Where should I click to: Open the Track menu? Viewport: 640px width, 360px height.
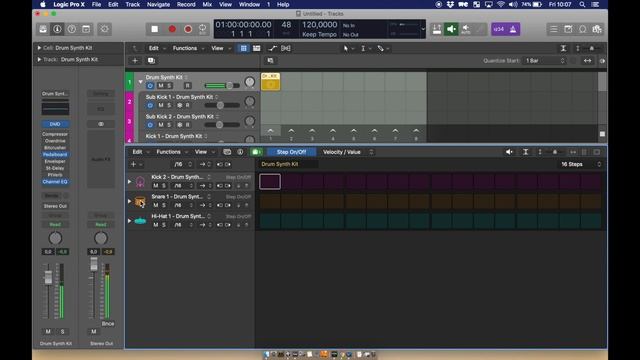tap(133, 4)
